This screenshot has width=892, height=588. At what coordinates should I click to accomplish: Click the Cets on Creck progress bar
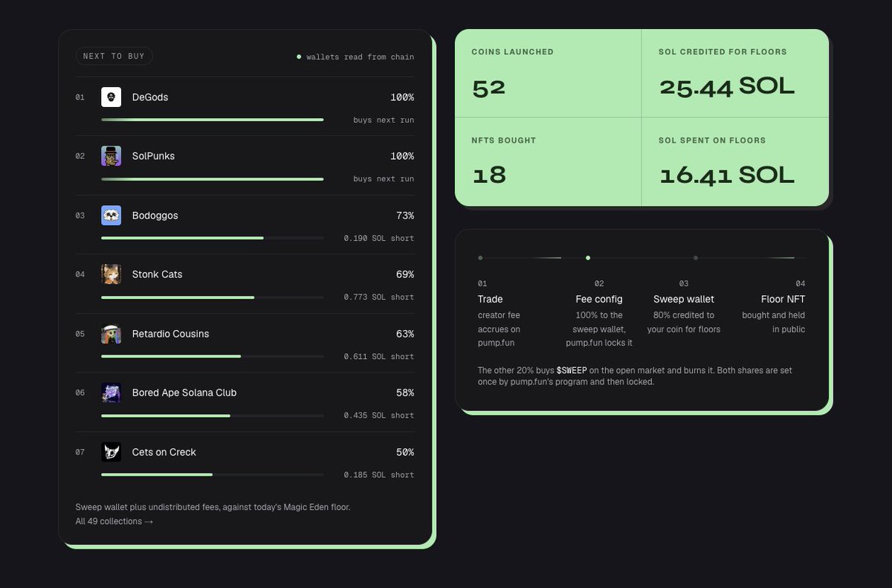click(x=213, y=474)
